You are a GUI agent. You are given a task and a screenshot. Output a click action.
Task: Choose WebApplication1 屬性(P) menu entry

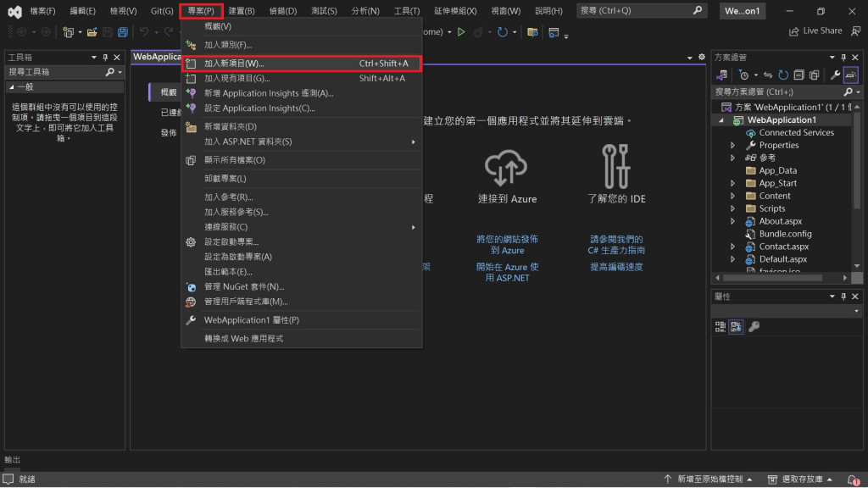(x=302, y=320)
